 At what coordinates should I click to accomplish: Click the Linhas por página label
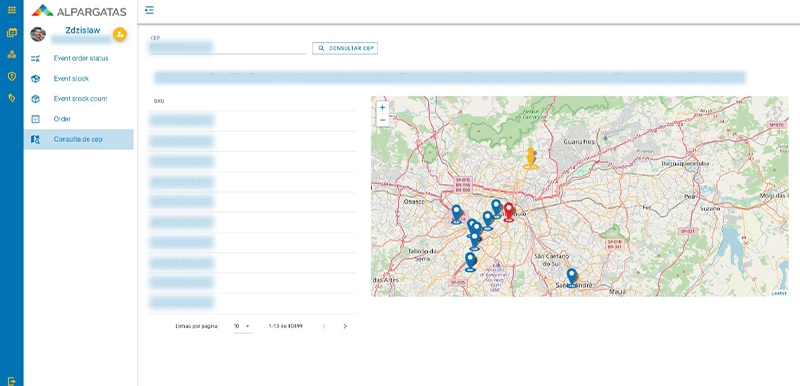[197, 326]
